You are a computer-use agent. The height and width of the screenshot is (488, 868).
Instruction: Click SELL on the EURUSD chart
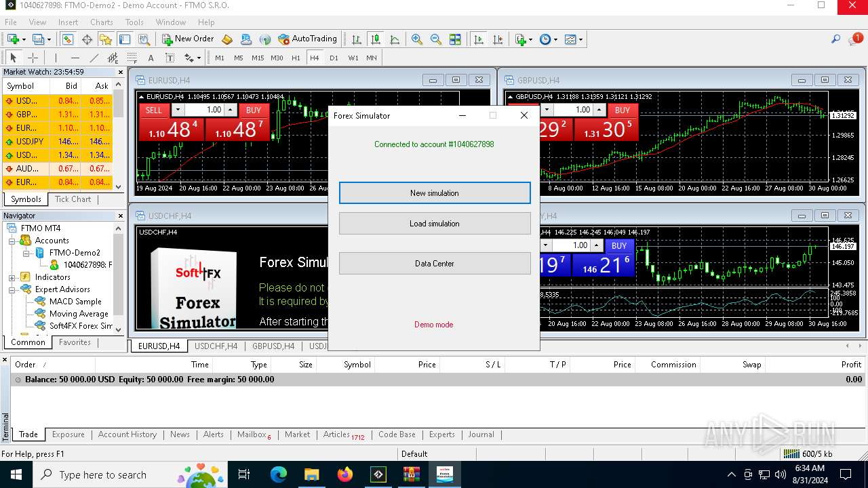coord(154,110)
